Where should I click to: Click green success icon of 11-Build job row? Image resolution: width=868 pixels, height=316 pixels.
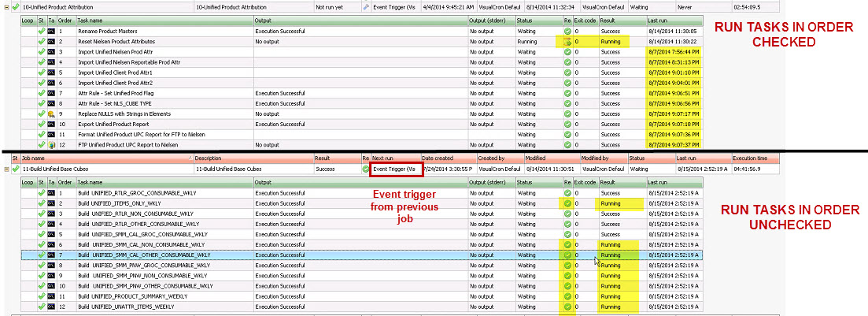(x=366, y=169)
